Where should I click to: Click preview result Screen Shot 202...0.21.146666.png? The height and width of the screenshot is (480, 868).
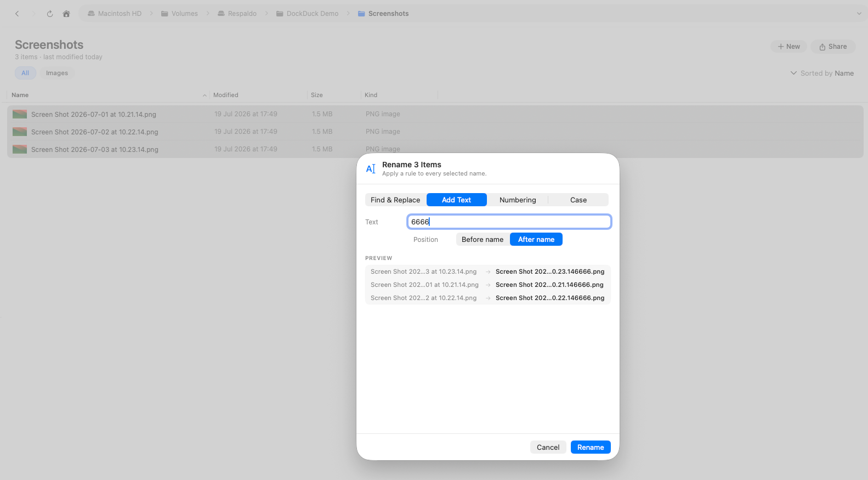(x=549, y=285)
